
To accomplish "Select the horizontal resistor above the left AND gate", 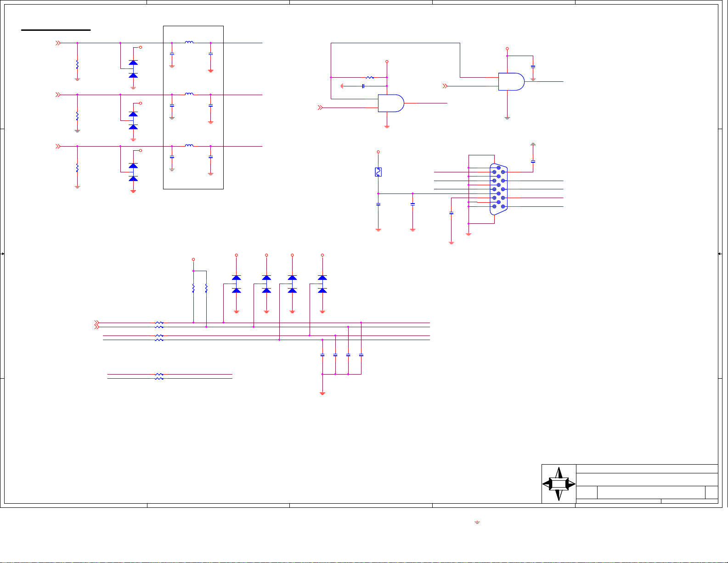I will [370, 77].
